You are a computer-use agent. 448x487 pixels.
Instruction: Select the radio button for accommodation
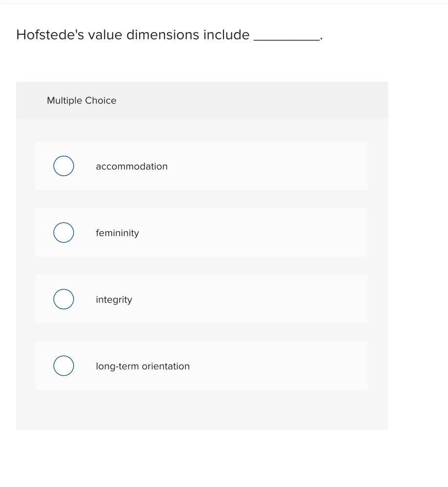(x=63, y=166)
